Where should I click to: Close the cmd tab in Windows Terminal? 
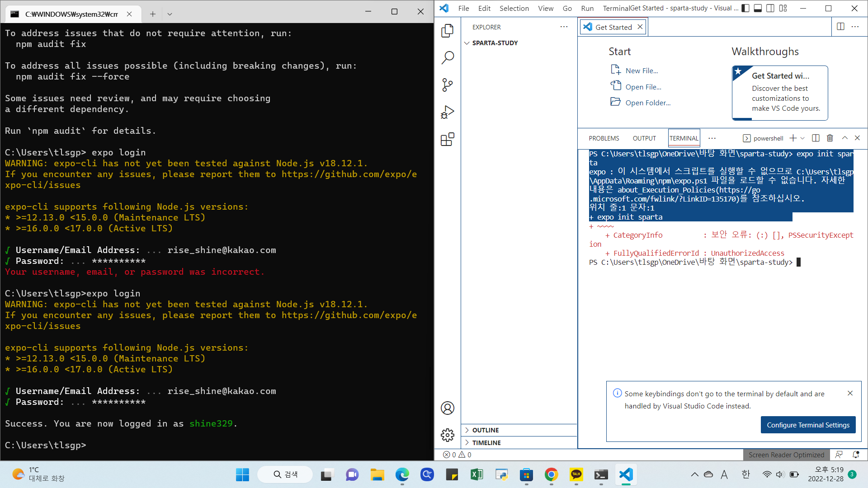[x=129, y=14]
